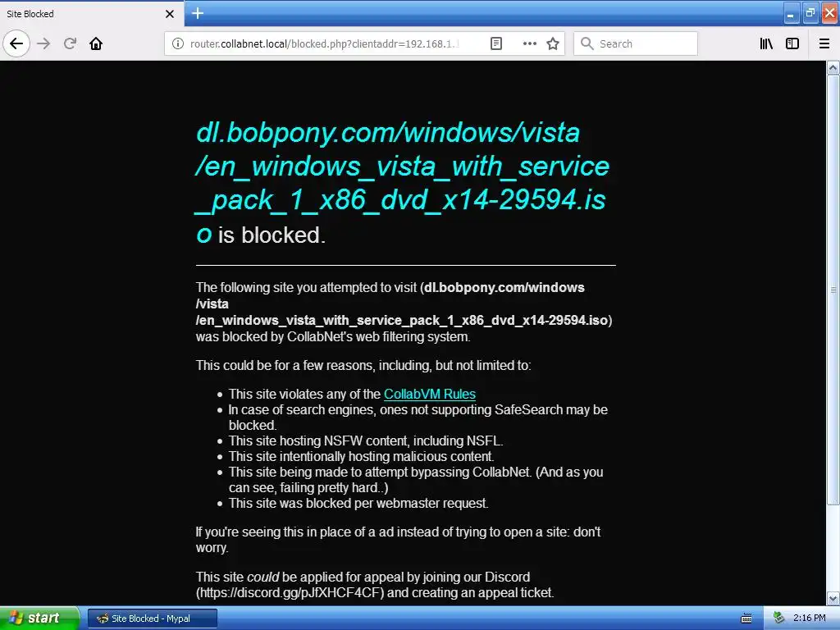Click scrollbar down arrow
This screenshot has width=840, height=630.
coord(833,598)
